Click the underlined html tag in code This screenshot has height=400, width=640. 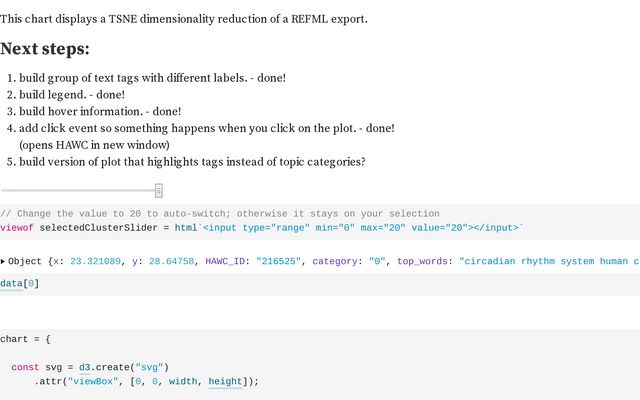[x=186, y=227]
